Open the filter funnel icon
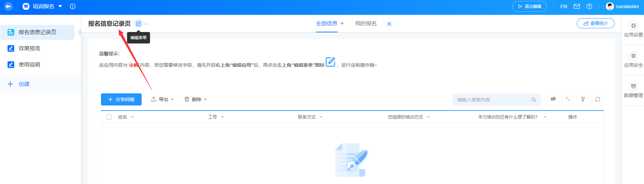This screenshot has width=644, height=184. [x=583, y=99]
